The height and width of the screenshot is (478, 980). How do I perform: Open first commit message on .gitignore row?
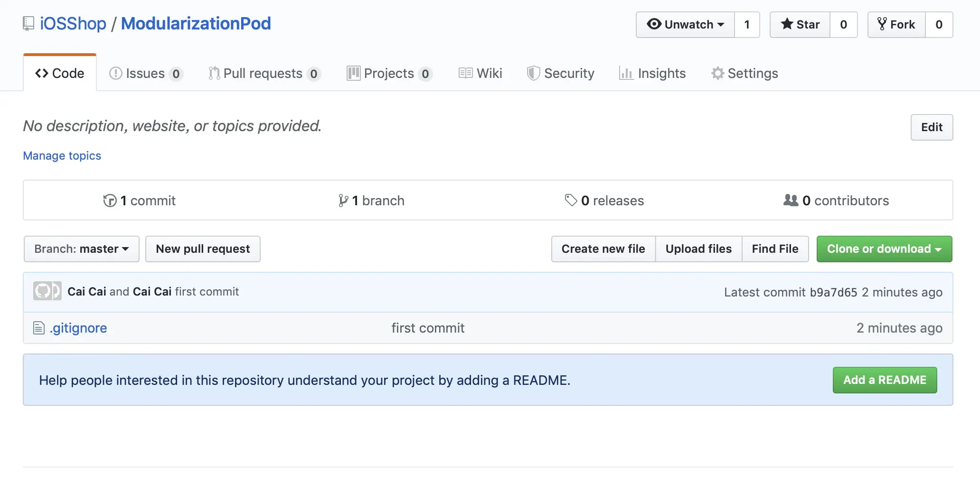428,328
